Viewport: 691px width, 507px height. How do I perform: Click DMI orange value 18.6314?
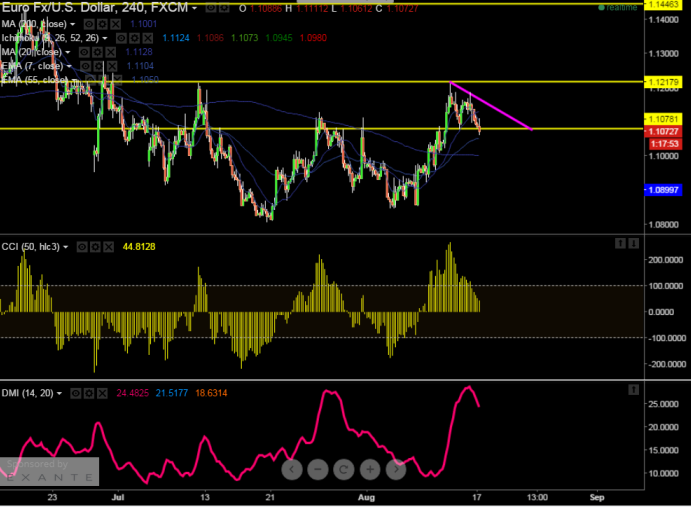tap(211, 393)
